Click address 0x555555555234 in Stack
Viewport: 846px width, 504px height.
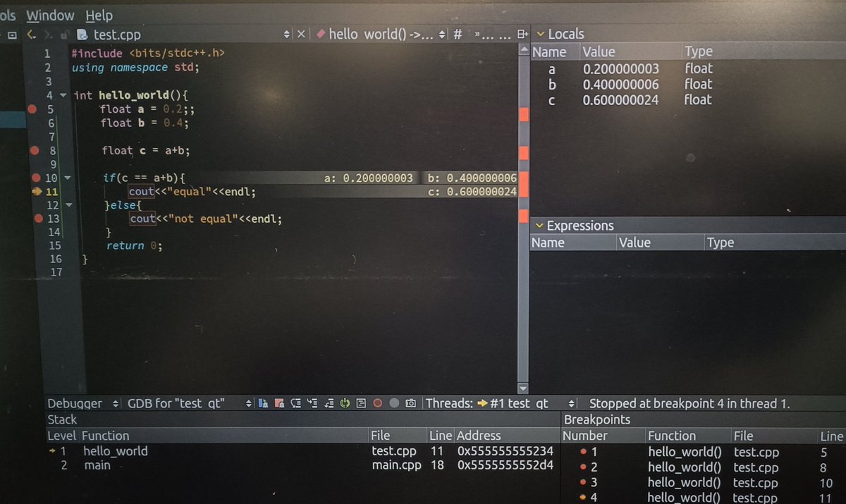[505, 451]
